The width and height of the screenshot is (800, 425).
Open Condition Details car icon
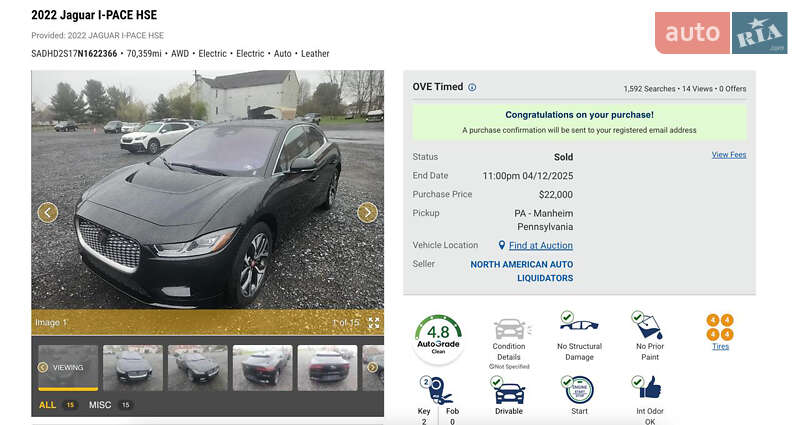tap(510, 329)
